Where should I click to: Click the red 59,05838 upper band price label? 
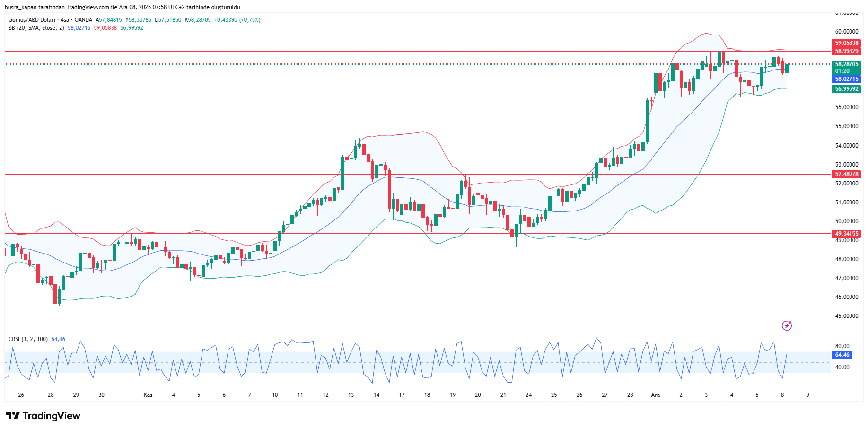coord(846,43)
